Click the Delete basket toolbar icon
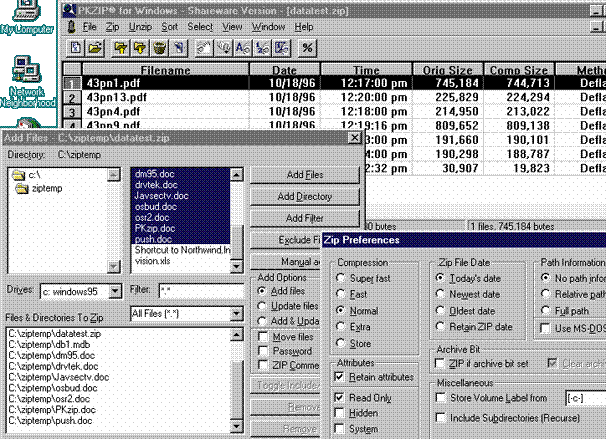This screenshot has width=606, height=439. (x=159, y=48)
